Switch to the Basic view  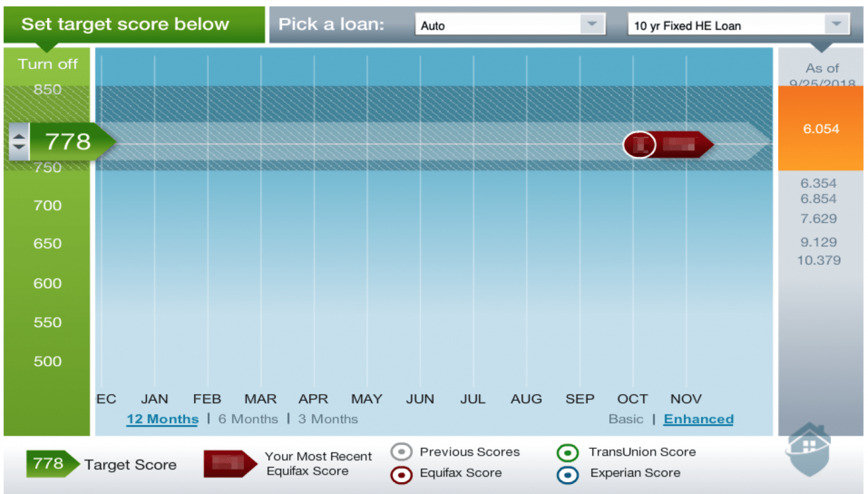[x=626, y=419]
